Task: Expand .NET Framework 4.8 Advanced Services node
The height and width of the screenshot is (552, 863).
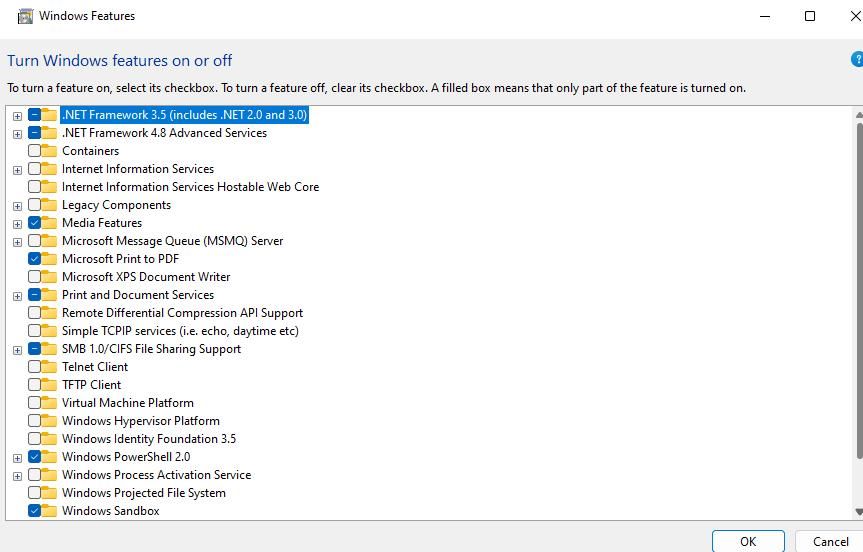Action: 18,134
